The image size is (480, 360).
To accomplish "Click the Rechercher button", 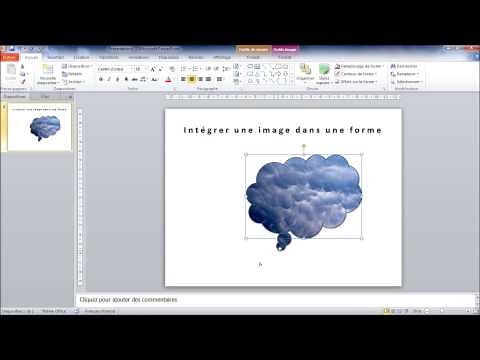I will click(404, 66).
